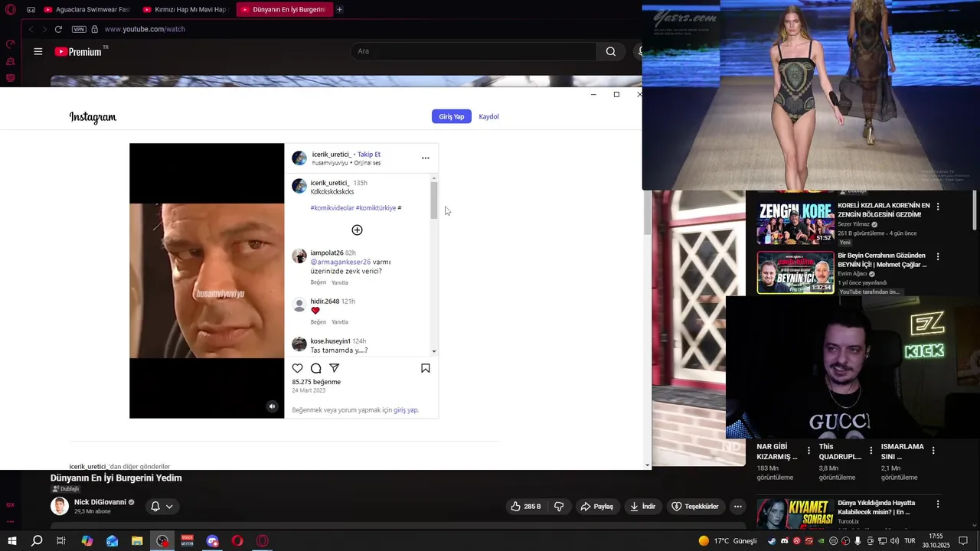Dislike the YouTube video

[x=559, y=507]
